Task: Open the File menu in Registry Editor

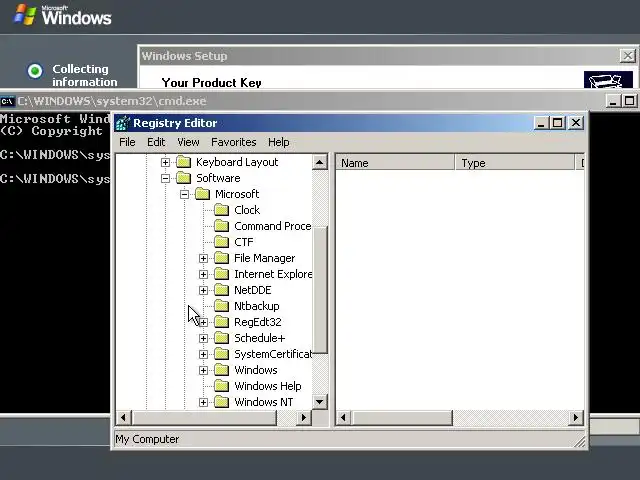Action: [x=127, y=142]
